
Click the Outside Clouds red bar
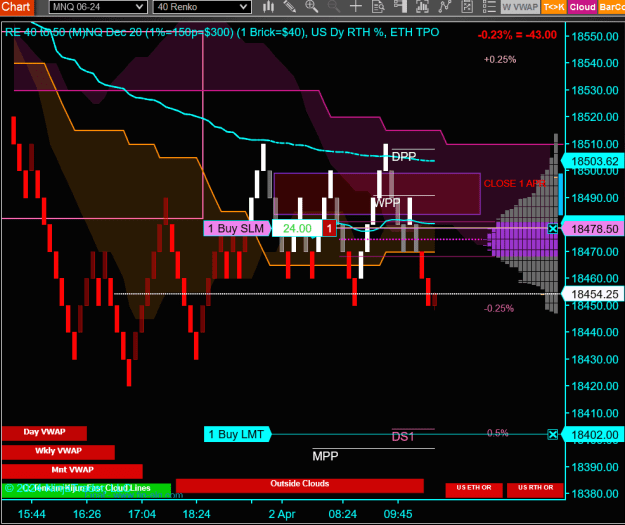click(300, 486)
